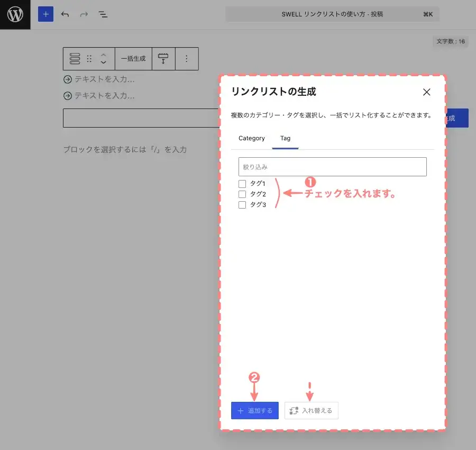Click the arrow icon of the first list item

point(67,79)
